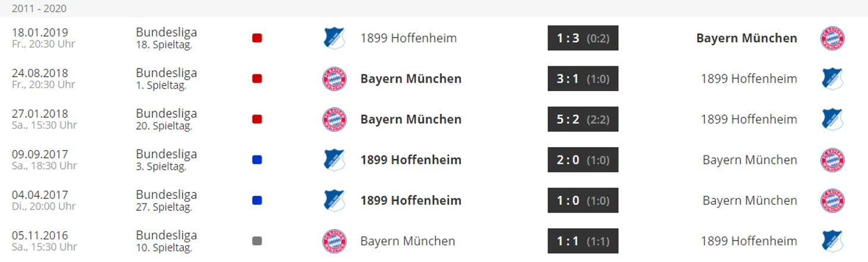Click Hoffenheim crest in 27.01.2018 row
868x262 pixels.
tap(832, 119)
